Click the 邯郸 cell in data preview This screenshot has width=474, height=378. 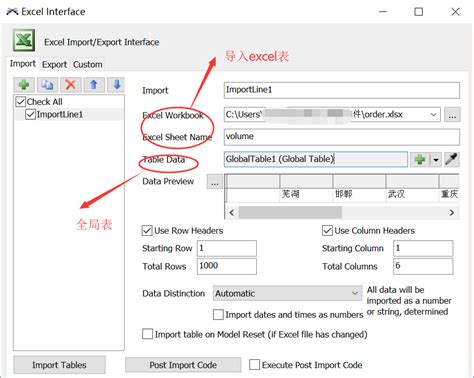click(359, 194)
